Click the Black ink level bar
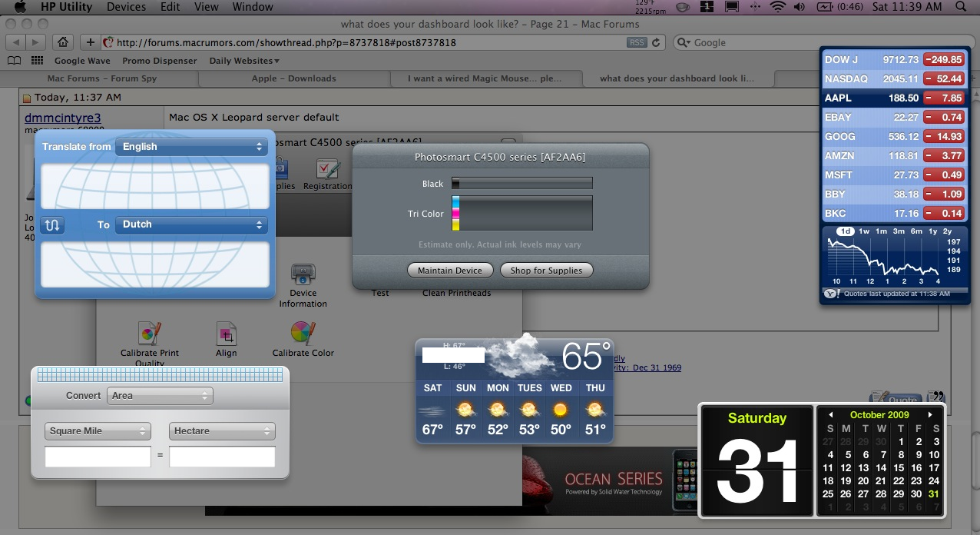The height and width of the screenshot is (535, 980). click(522, 183)
